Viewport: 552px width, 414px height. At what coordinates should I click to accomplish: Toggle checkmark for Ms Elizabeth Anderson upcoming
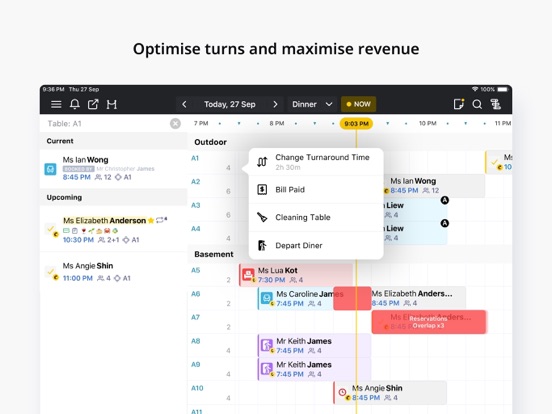pos(51,229)
